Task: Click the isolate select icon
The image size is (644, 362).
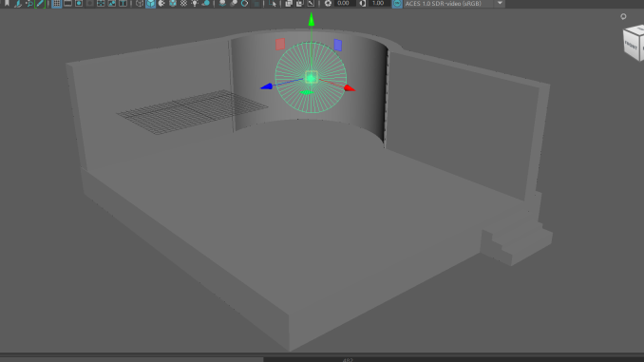Action: tap(273, 3)
